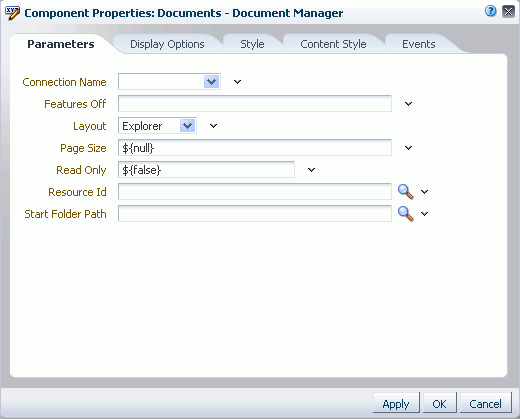The width and height of the screenshot is (520, 419).
Task: Expand options arrow next to Read Only
Action: (311, 170)
